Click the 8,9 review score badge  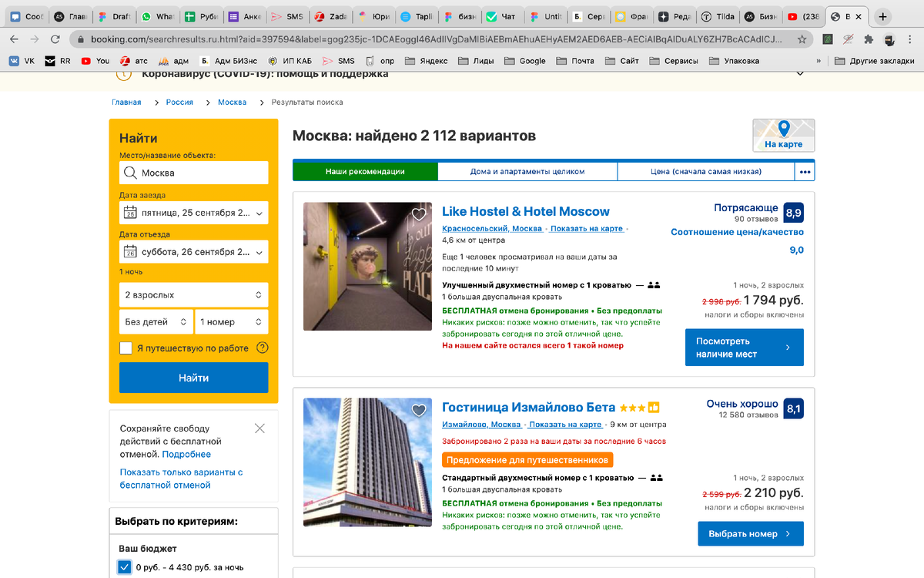coord(793,213)
